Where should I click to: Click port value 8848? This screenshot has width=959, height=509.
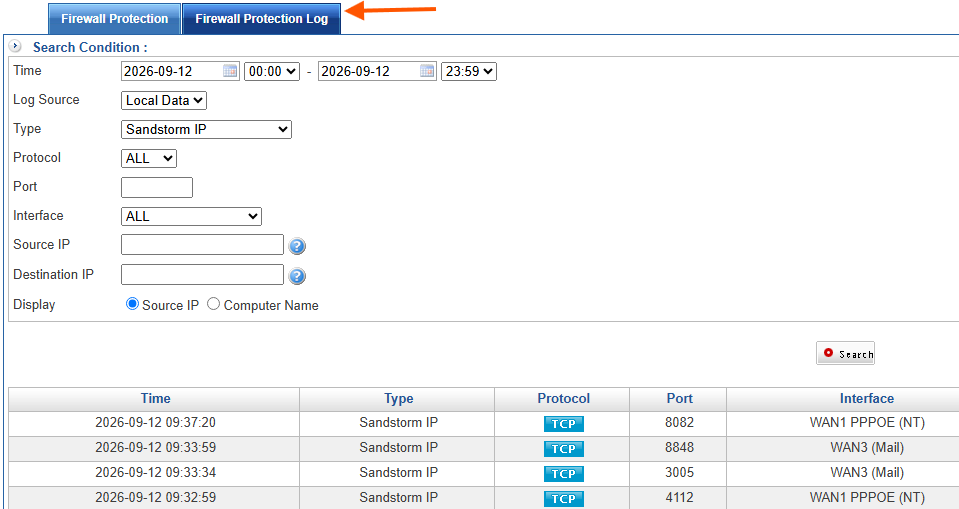coord(679,448)
